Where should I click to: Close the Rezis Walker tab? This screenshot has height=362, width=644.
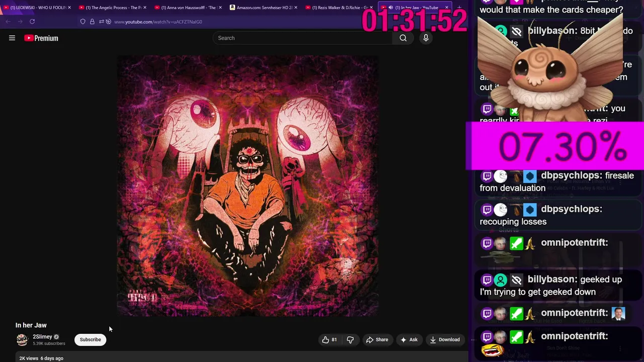click(371, 8)
